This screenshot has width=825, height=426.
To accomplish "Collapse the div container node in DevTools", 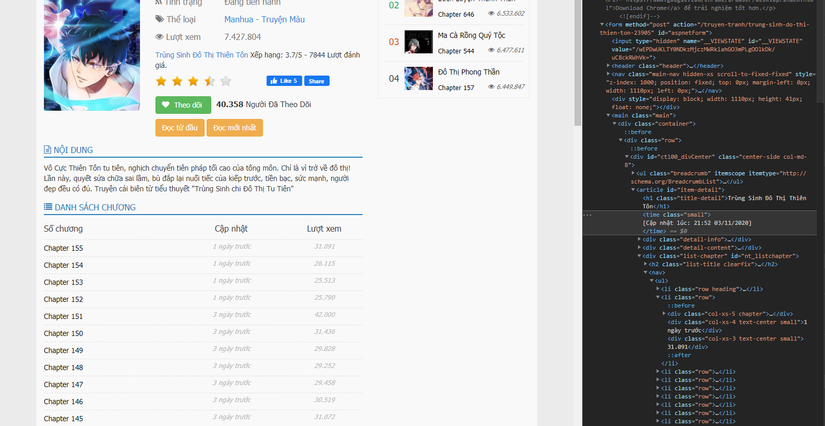I will point(615,124).
